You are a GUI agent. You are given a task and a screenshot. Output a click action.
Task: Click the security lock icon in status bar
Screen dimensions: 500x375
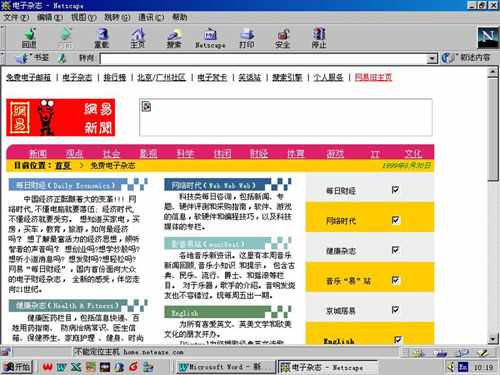[6, 351]
